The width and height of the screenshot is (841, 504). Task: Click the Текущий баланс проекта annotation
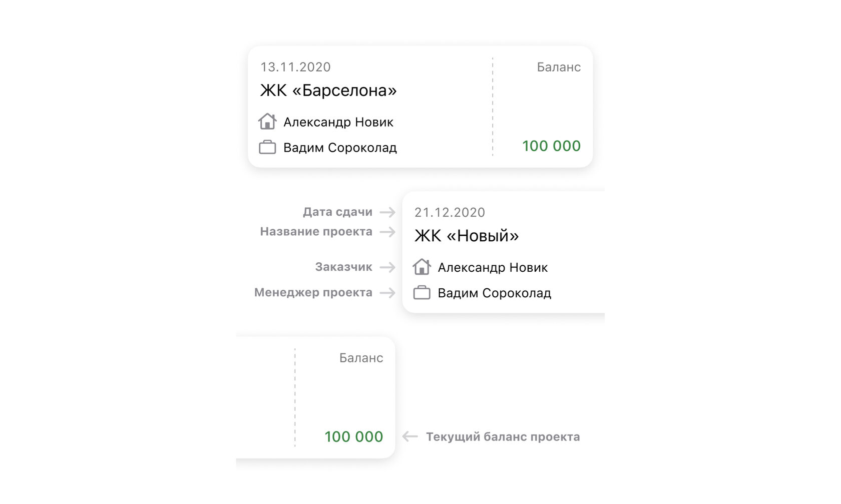[503, 437]
